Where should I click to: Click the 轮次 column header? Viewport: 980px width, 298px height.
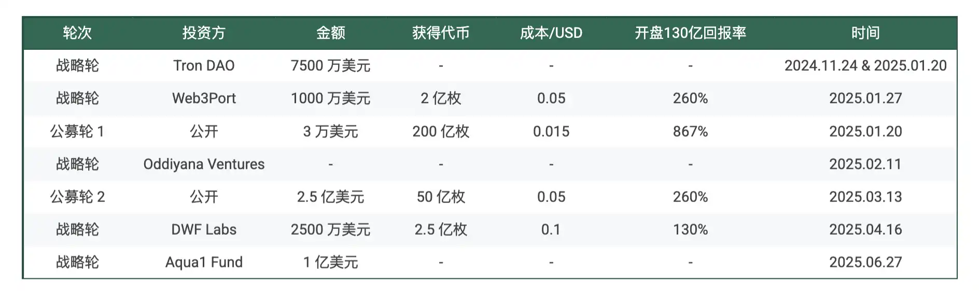pos(77,33)
